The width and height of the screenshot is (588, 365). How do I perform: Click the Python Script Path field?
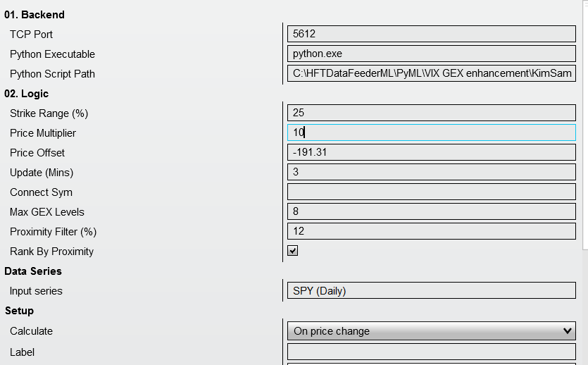[431, 73]
